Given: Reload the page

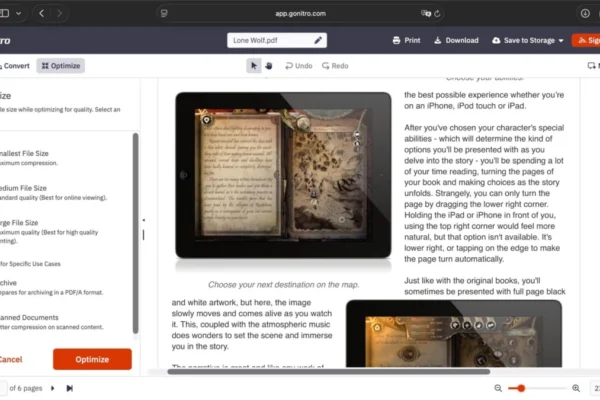Looking at the screenshot, I should (437, 13).
